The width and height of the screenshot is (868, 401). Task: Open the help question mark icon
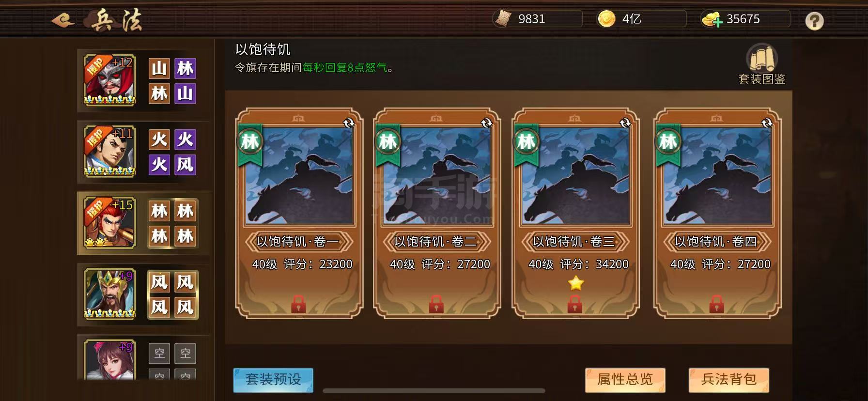(814, 21)
